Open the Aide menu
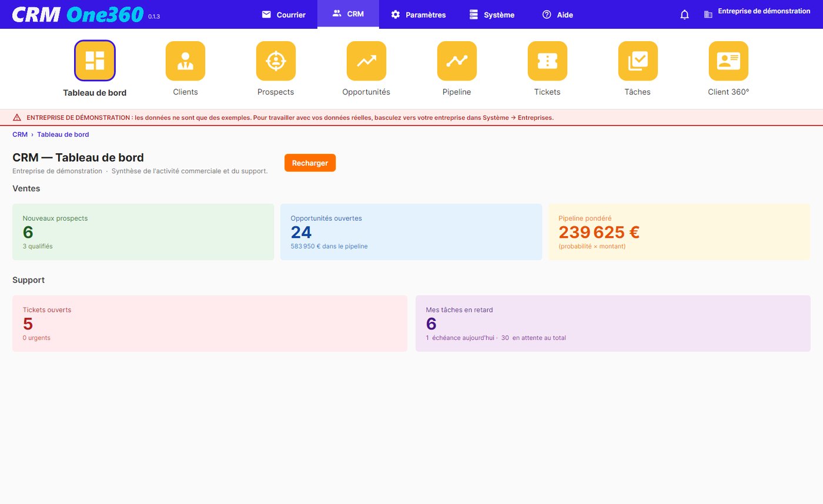The image size is (823, 504). pos(557,15)
